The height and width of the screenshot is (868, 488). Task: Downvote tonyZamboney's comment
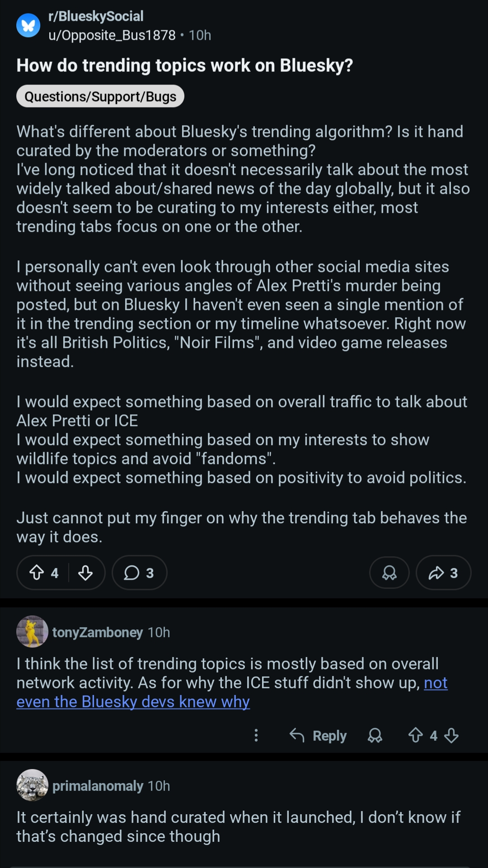451,736
